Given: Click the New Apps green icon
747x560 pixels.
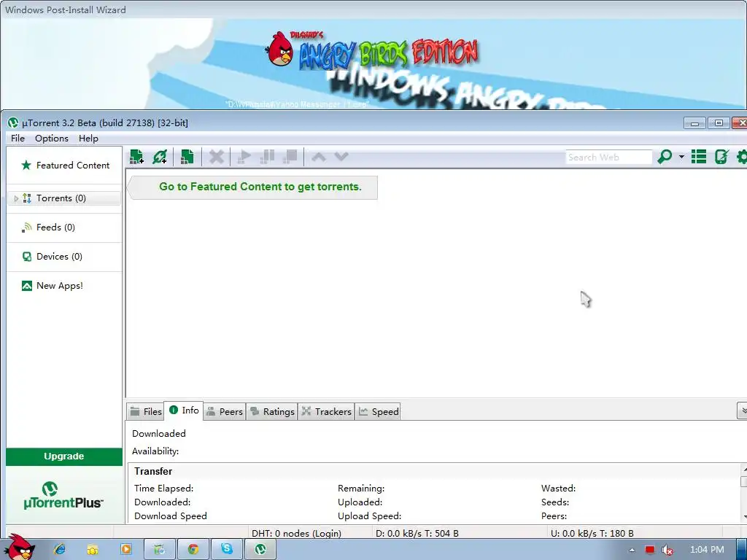Looking at the screenshot, I should 27,286.
